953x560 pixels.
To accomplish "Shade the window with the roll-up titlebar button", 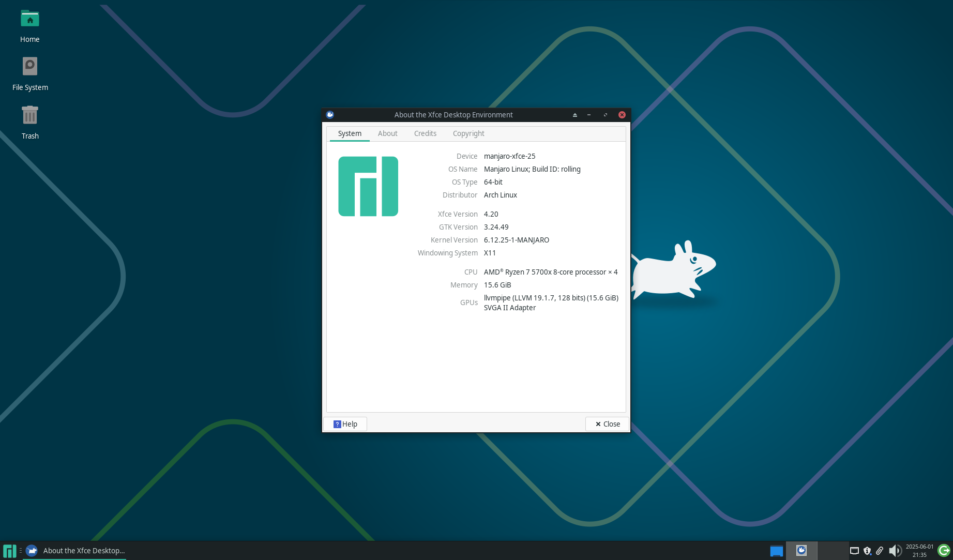I will (x=574, y=114).
